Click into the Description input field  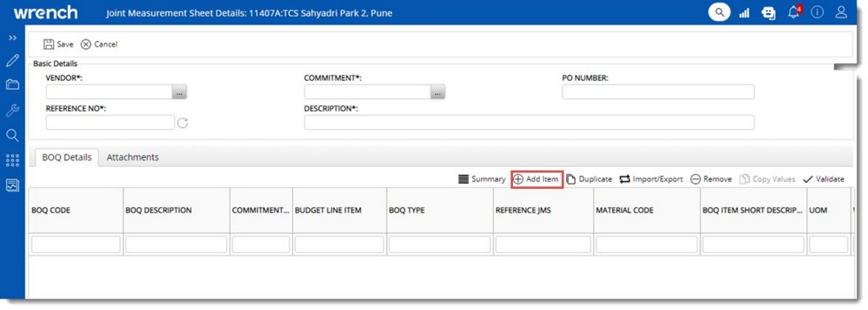529,123
